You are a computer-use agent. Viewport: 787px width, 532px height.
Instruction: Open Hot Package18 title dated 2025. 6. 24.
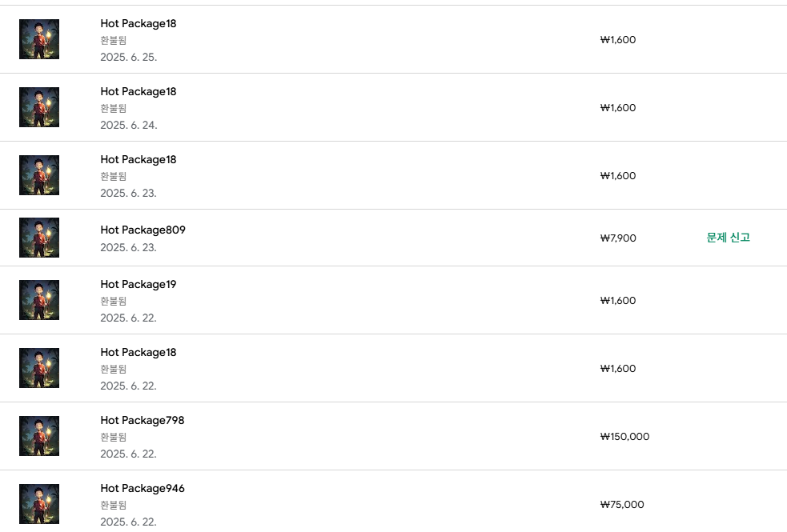tap(138, 91)
